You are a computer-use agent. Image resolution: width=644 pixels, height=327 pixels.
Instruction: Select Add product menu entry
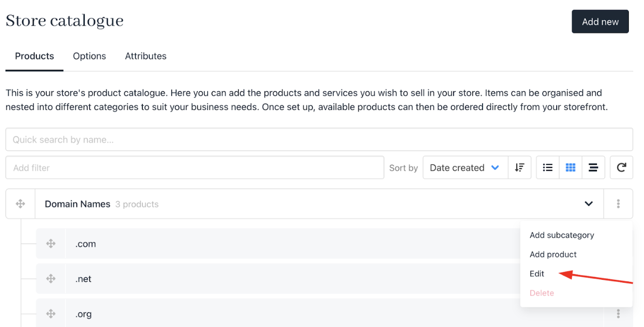[x=553, y=254]
